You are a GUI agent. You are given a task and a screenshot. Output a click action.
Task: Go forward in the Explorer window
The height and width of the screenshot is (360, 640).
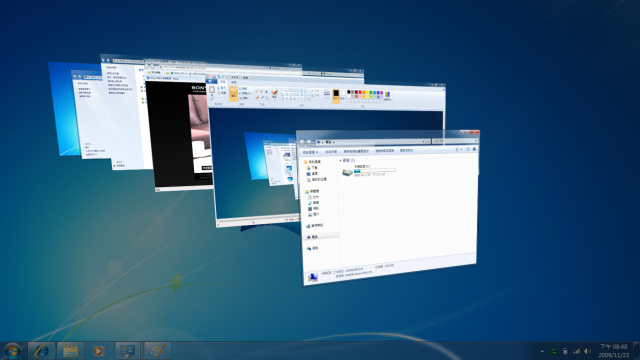309,142
